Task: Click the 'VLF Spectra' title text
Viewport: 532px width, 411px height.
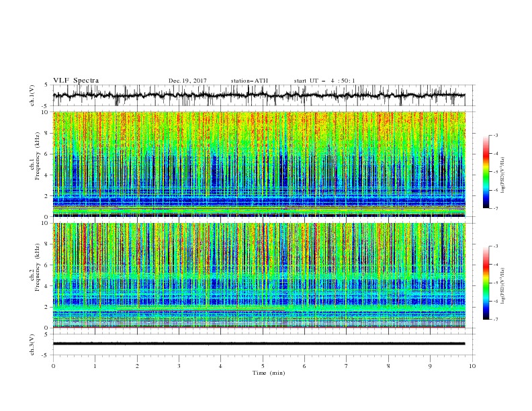Action: pos(76,81)
